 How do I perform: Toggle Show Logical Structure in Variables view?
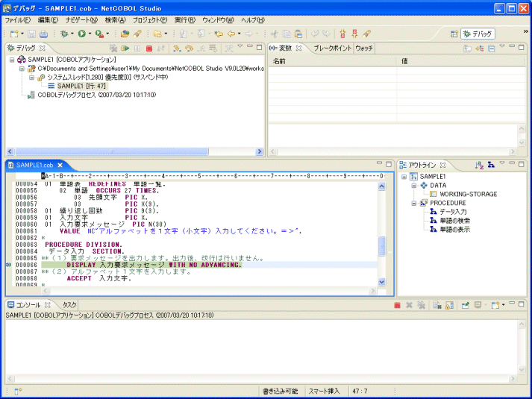[x=479, y=48]
